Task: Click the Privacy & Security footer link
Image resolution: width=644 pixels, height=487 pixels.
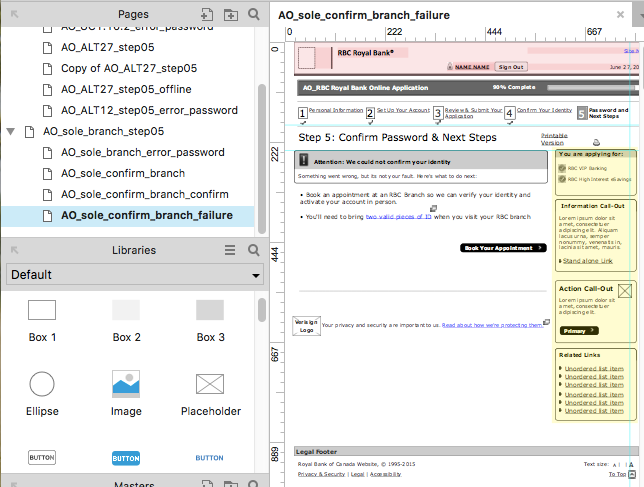Action: tap(321, 474)
